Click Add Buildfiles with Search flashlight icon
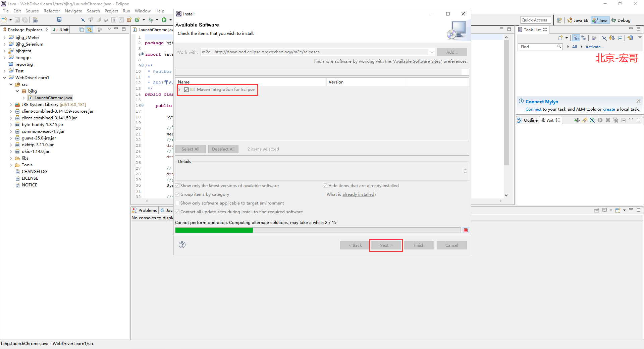Image resolution: width=644 pixels, height=349 pixels. coord(585,120)
